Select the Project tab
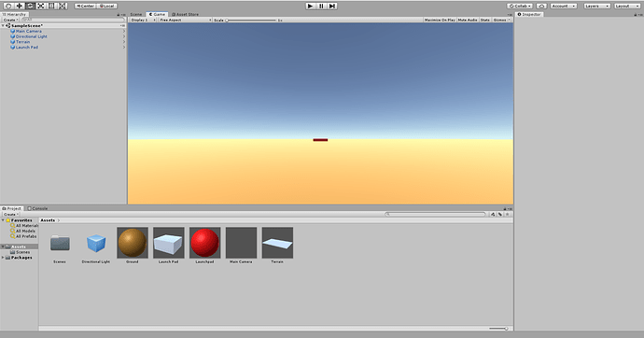 click(11, 208)
